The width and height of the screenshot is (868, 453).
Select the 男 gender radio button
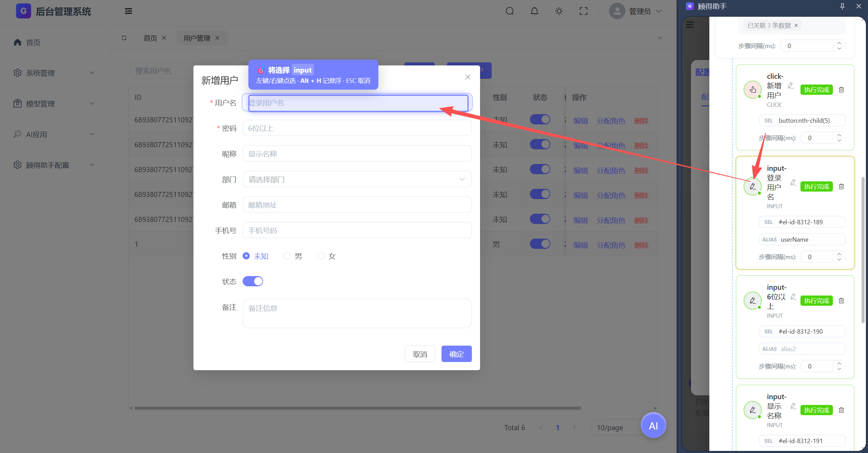[x=287, y=256]
